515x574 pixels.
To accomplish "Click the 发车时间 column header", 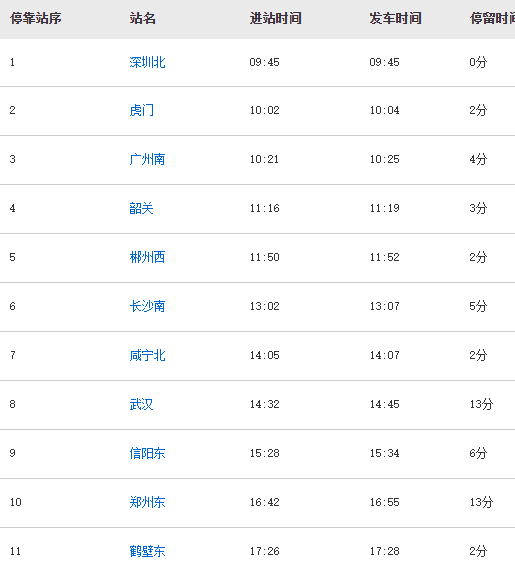I will pos(395,18).
